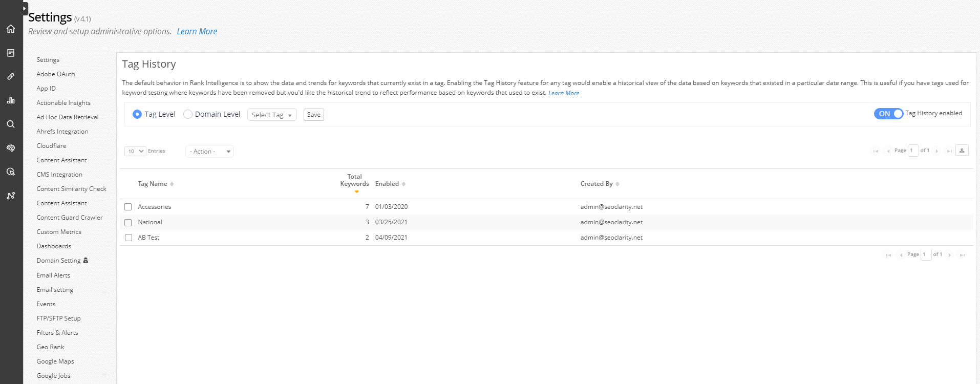This screenshot has width=980, height=384.
Task: Click the branch nodes icon in sidebar
Action: click(x=11, y=196)
